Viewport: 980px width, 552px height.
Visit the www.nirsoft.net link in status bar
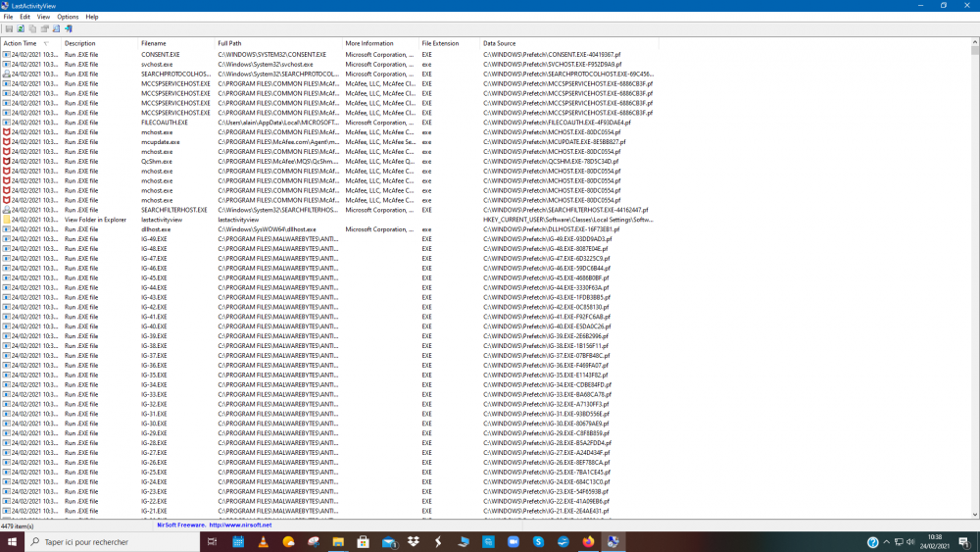coord(240,525)
